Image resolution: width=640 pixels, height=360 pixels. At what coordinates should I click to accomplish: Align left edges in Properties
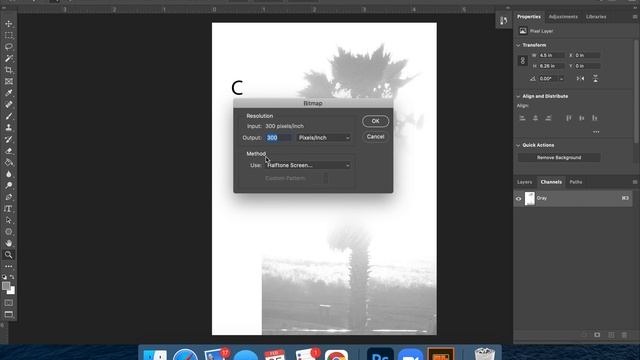point(522,118)
